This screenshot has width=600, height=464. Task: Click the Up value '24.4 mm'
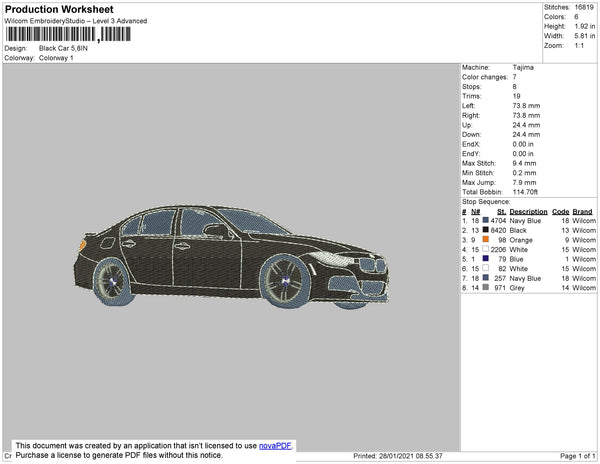(526, 125)
